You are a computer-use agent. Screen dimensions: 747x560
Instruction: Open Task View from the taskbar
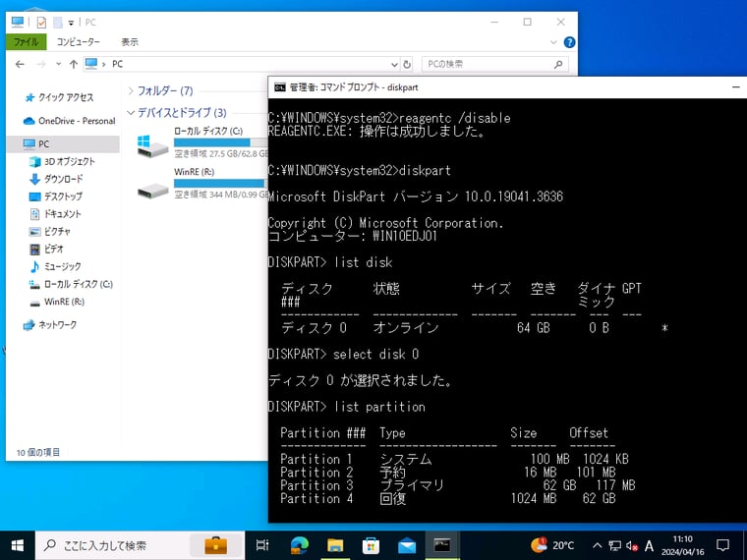tap(262, 545)
